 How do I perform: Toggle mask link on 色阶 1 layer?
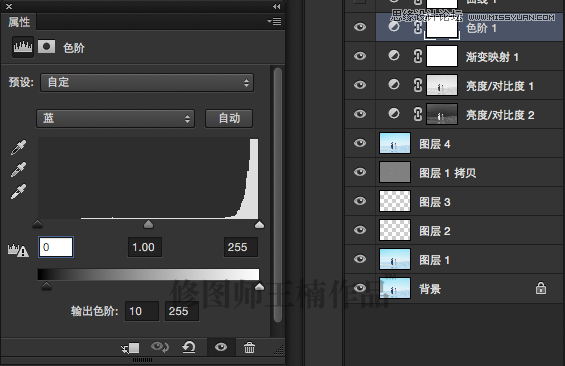(x=417, y=27)
